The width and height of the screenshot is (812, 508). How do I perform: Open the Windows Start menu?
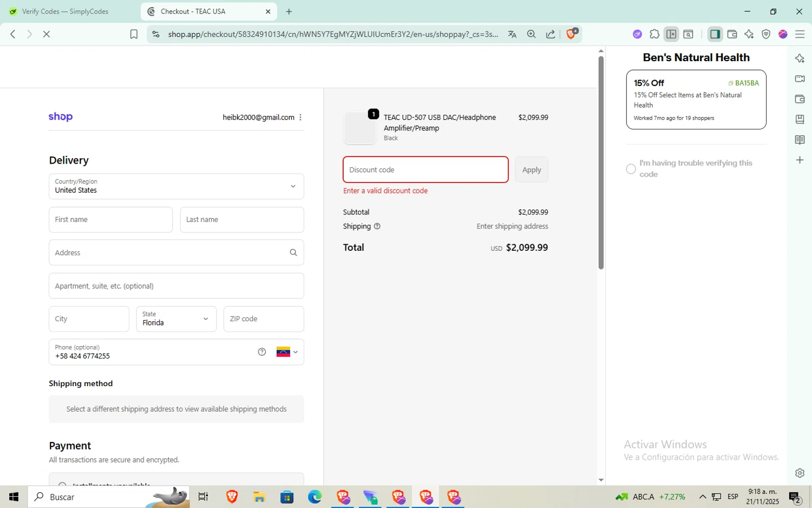tap(14, 497)
